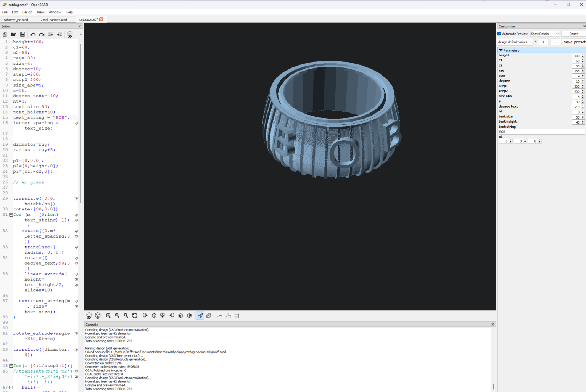Open the Help menu

coord(69,12)
